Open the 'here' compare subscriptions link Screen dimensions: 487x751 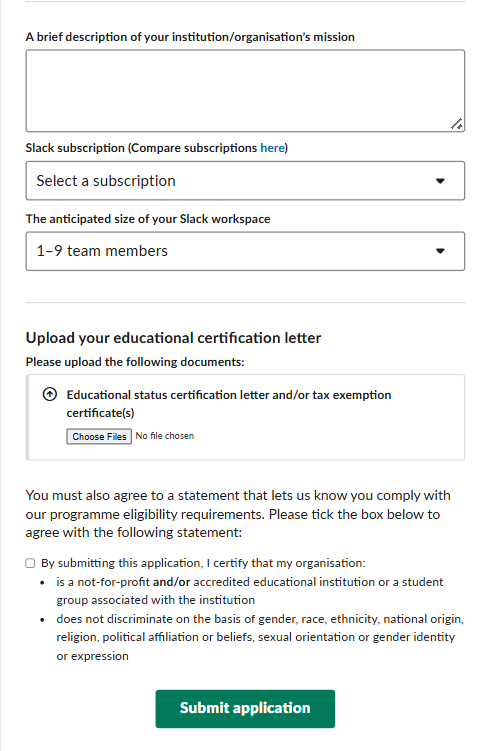(272, 148)
